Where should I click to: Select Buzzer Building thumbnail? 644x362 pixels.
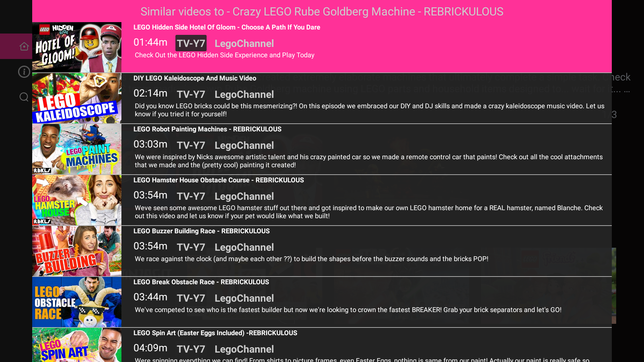77,251
